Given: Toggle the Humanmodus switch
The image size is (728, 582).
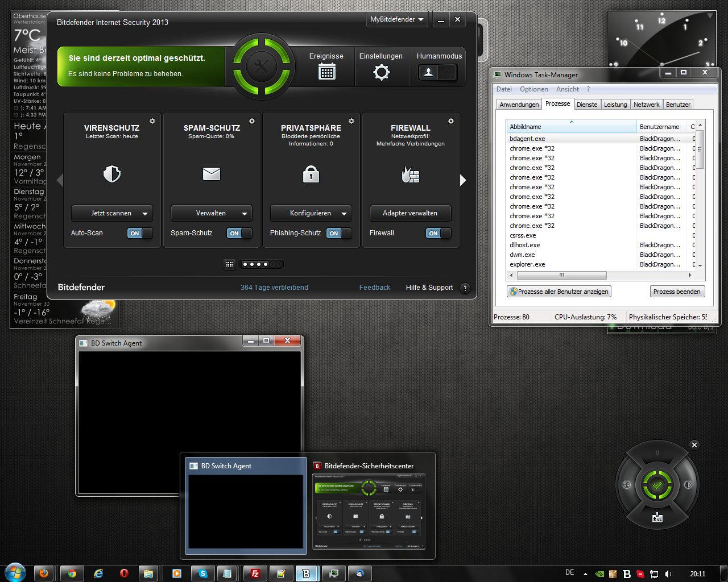Looking at the screenshot, I should tap(438, 72).
